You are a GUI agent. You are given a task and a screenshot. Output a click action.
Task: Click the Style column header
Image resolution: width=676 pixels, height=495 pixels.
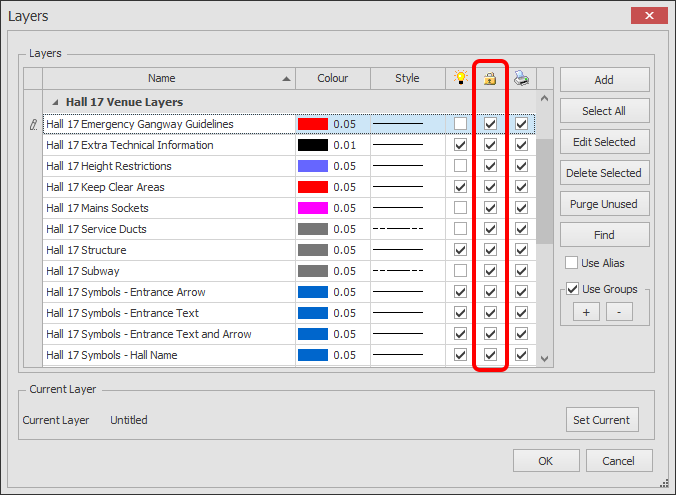tap(407, 78)
